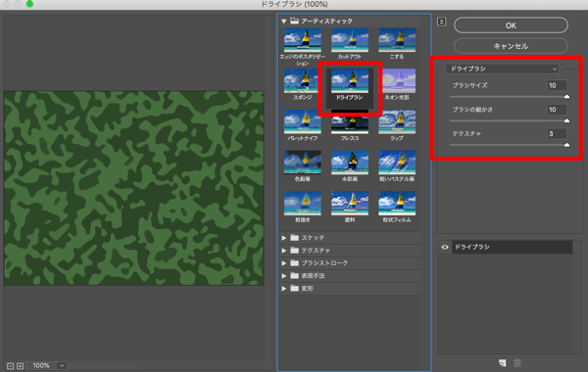Pick the フレスコ filter thumbnail

[350, 121]
